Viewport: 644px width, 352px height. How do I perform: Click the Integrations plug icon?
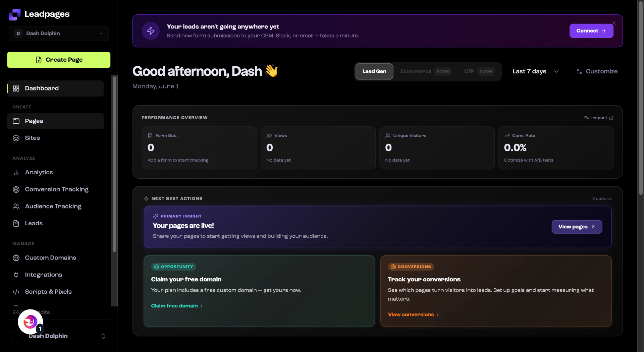(x=16, y=275)
